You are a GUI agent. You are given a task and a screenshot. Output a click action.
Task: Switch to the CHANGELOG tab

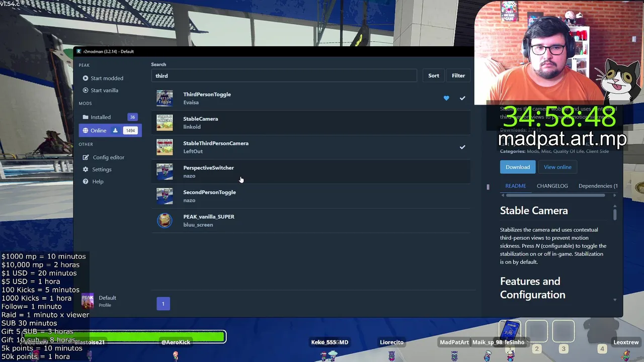coord(552,186)
